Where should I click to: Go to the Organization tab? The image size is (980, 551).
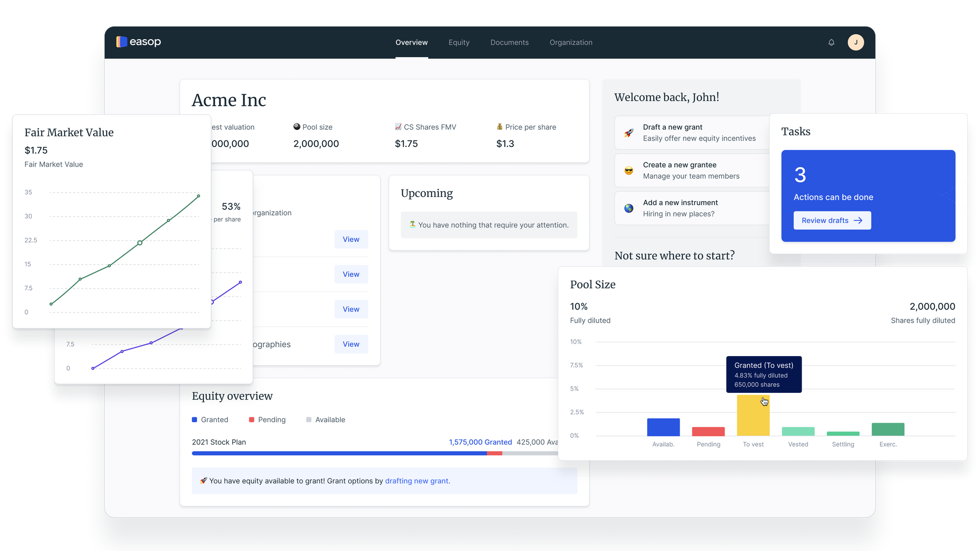tap(570, 43)
